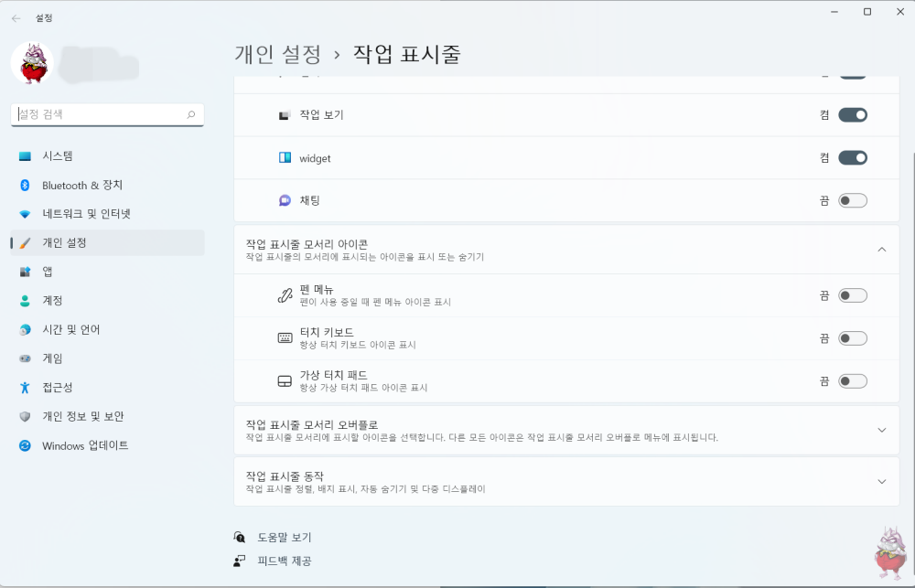Viewport: 915px width, 588px height.
Task: Open the 앱 category label
Action: [48, 272]
